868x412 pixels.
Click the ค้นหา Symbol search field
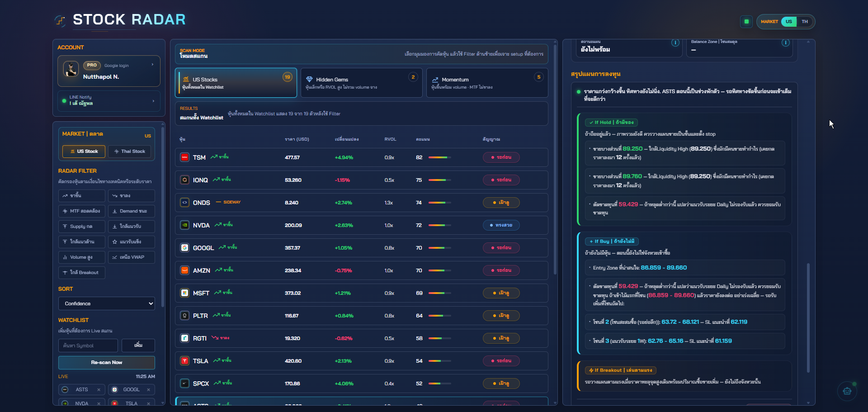tap(88, 346)
